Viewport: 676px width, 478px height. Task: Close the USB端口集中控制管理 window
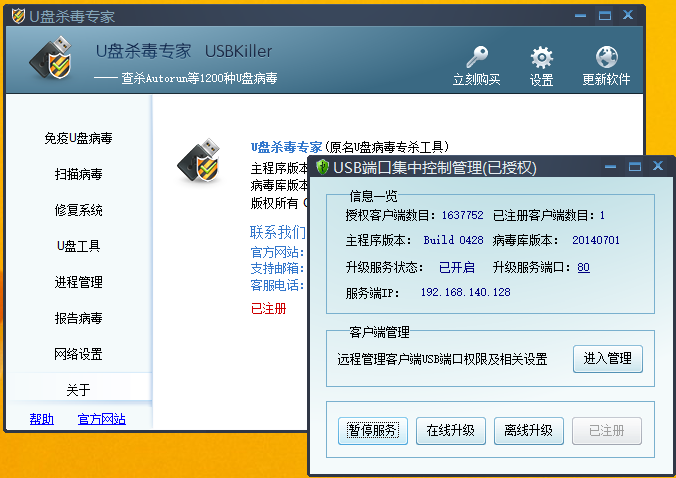point(658,166)
